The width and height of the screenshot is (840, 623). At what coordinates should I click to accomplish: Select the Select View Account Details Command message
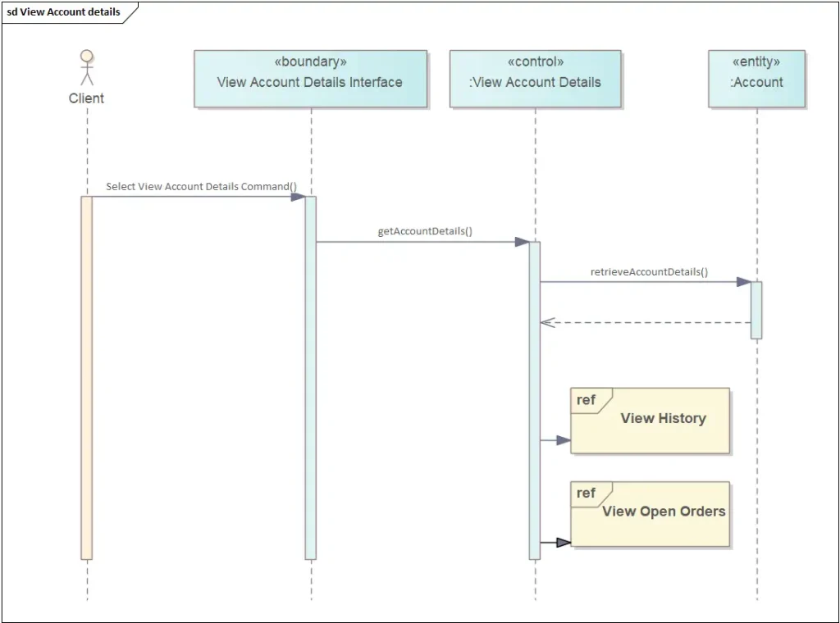click(201, 187)
